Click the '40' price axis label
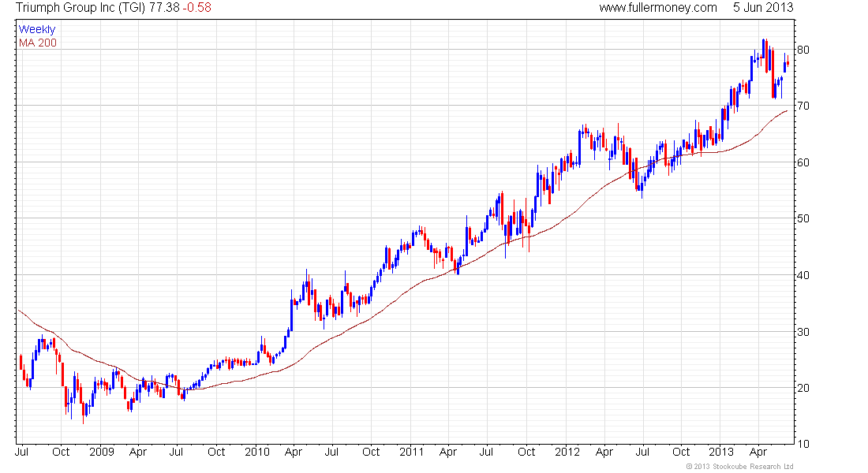 point(803,275)
